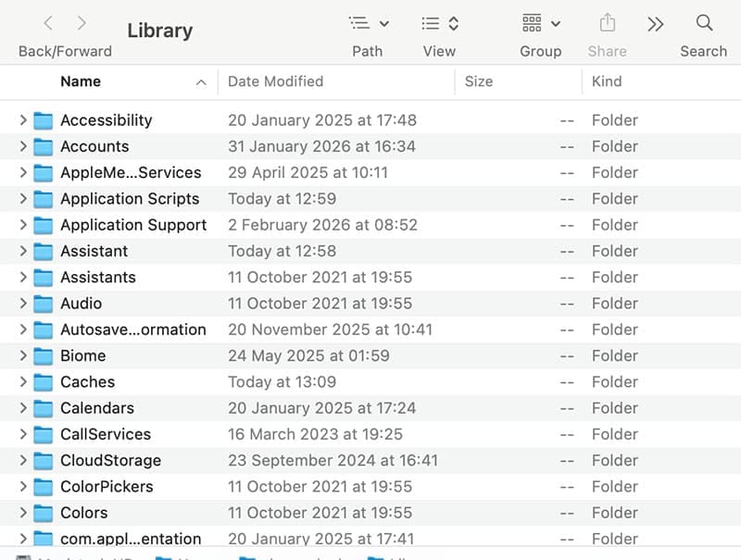Expand the CallServices folder

coord(22,434)
